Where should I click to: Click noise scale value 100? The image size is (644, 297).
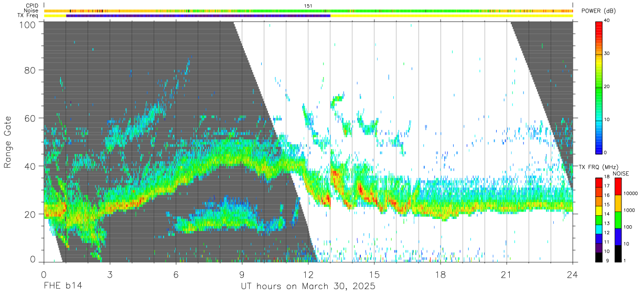point(628,227)
